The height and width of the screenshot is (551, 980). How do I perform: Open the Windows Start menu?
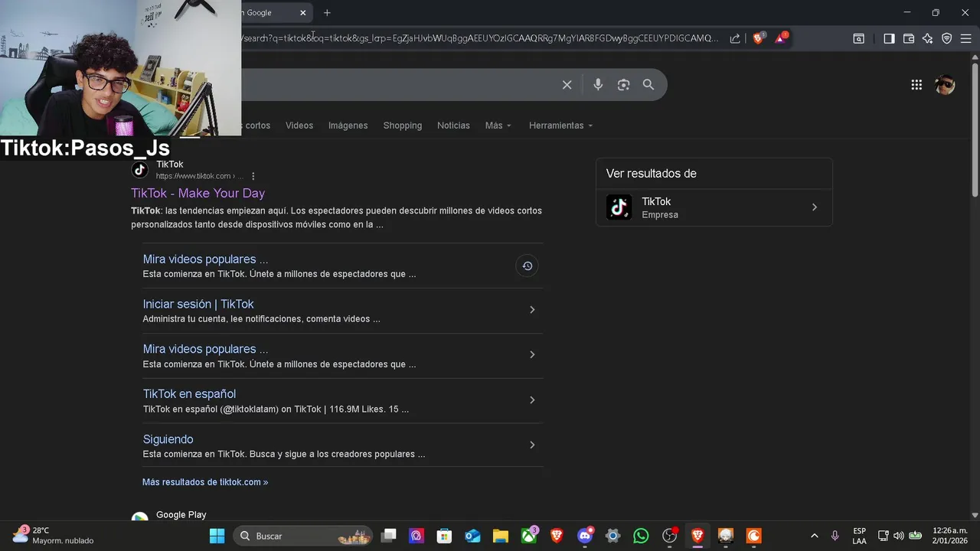pos(217,536)
